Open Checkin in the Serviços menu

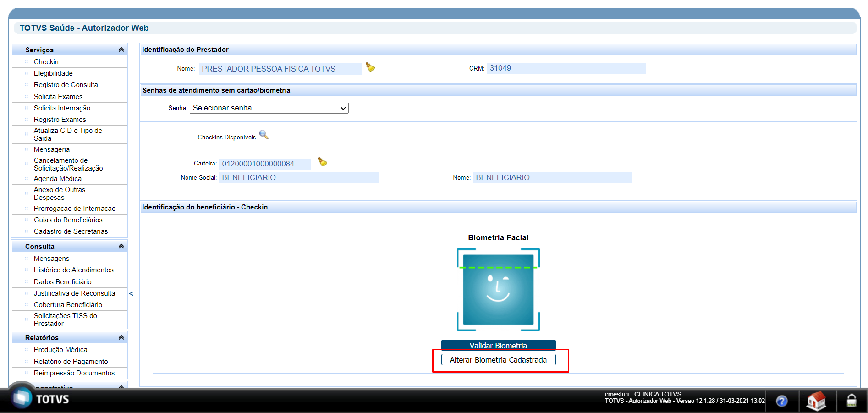(x=46, y=62)
